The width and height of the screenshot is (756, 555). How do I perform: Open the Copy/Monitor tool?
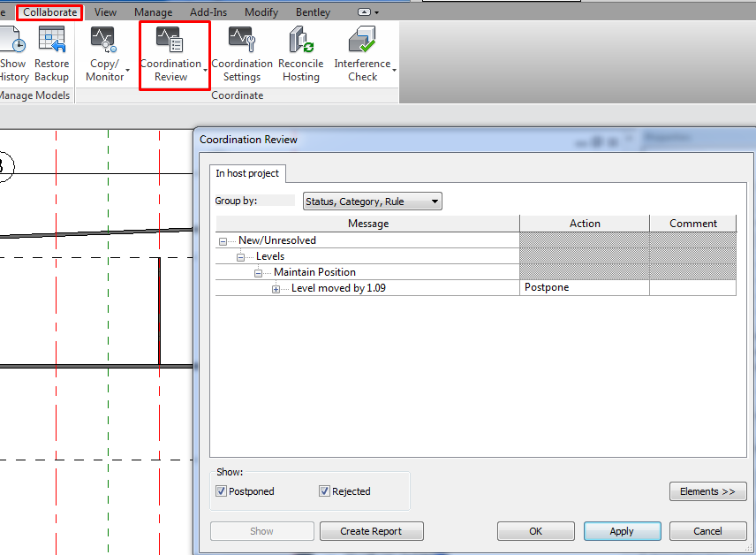104,55
